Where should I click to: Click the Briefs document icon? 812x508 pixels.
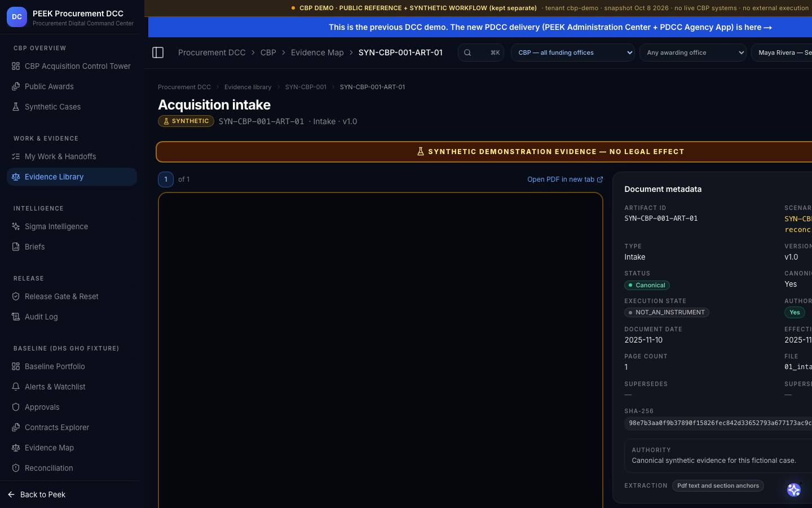pyautogui.click(x=16, y=247)
